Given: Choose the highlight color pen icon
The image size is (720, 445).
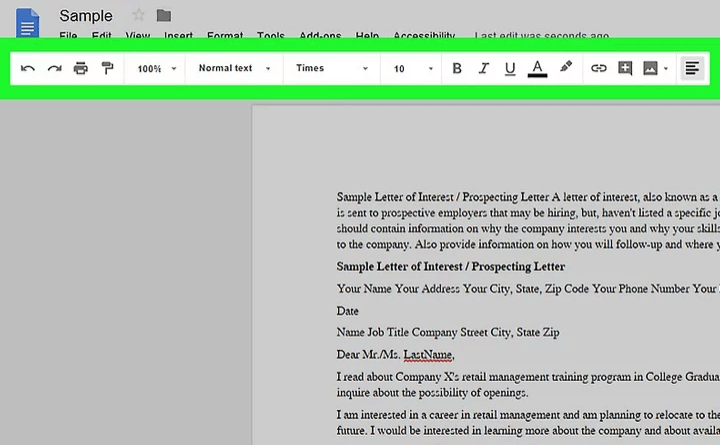Looking at the screenshot, I should point(565,69).
